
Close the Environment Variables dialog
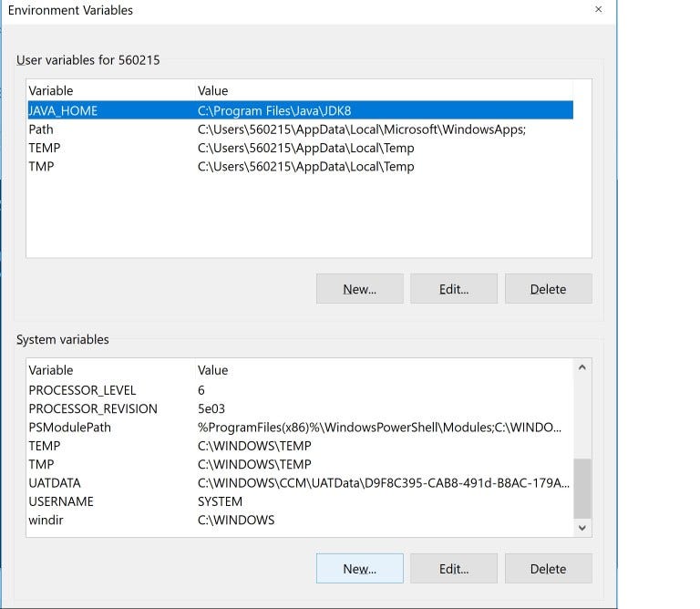coord(598,9)
